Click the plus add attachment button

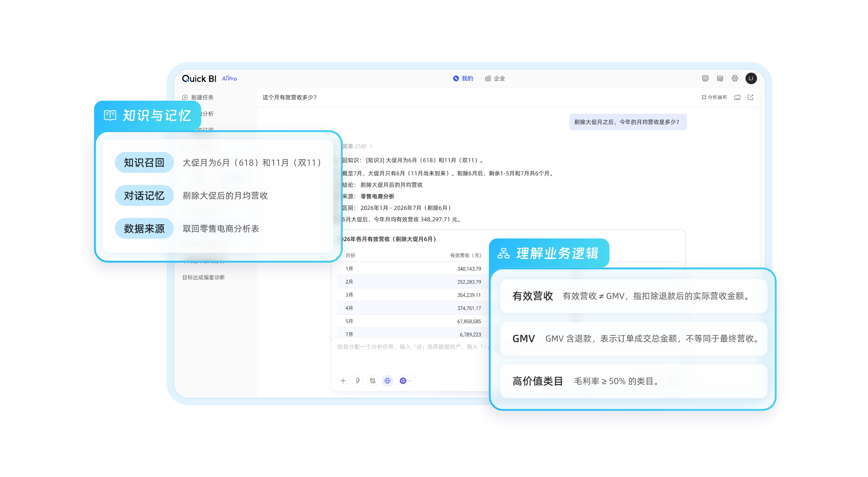(343, 381)
